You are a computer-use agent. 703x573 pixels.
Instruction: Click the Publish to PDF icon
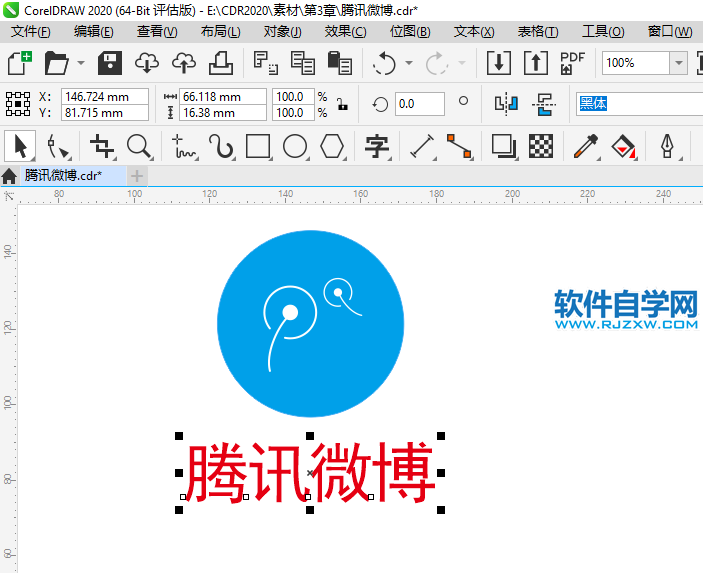point(572,63)
